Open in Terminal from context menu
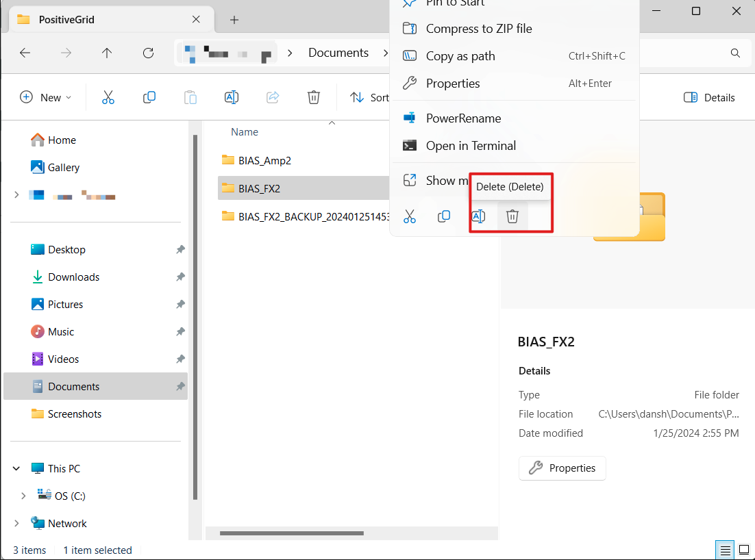 pyautogui.click(x=471, y=145)
